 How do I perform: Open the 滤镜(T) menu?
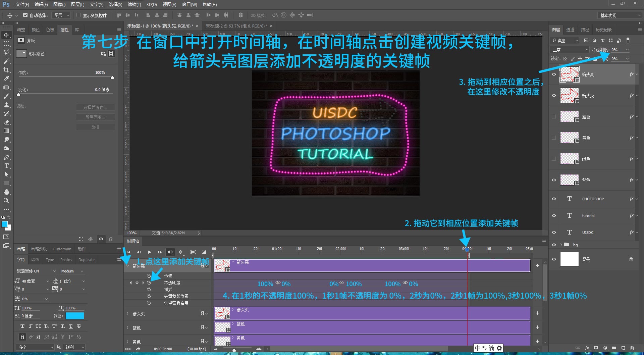point(134,4)
